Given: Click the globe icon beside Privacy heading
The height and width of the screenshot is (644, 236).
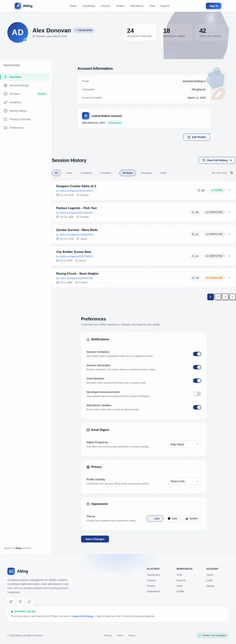Looking at the screenshot, I should [88, 467].
